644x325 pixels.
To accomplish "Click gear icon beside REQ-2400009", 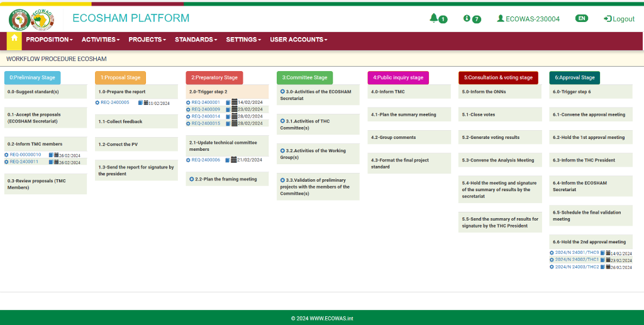I will pyautogui.click(x=188, y=109).
